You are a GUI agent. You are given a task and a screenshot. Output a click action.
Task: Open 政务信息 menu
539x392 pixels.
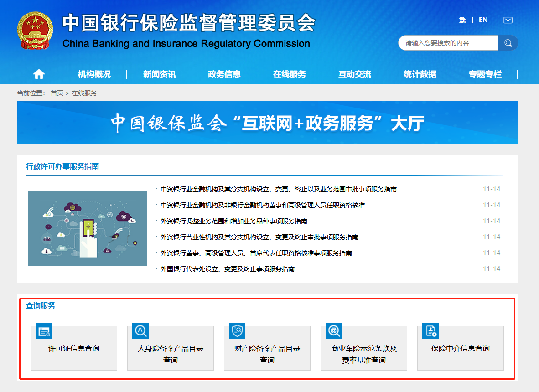pos(224,74)
